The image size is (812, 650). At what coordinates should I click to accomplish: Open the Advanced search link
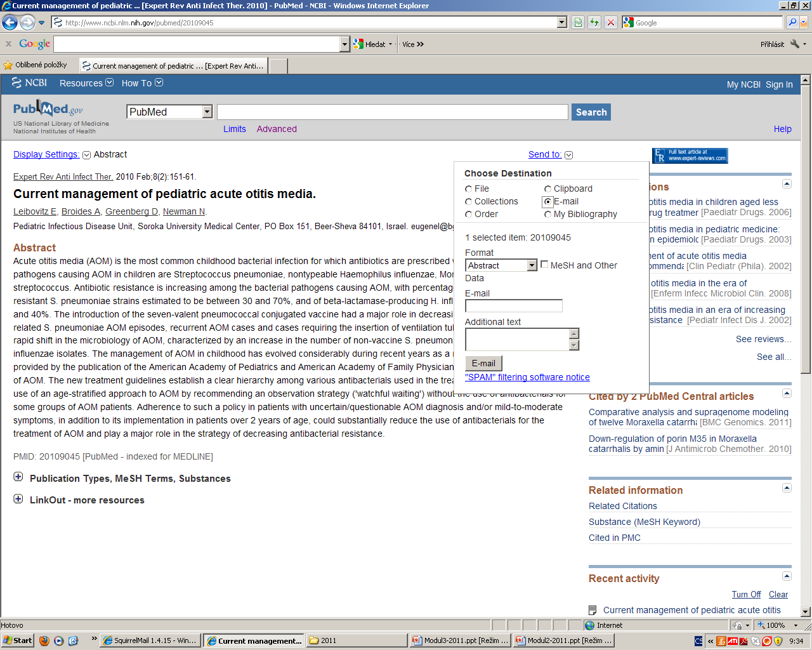pos(277,129)
